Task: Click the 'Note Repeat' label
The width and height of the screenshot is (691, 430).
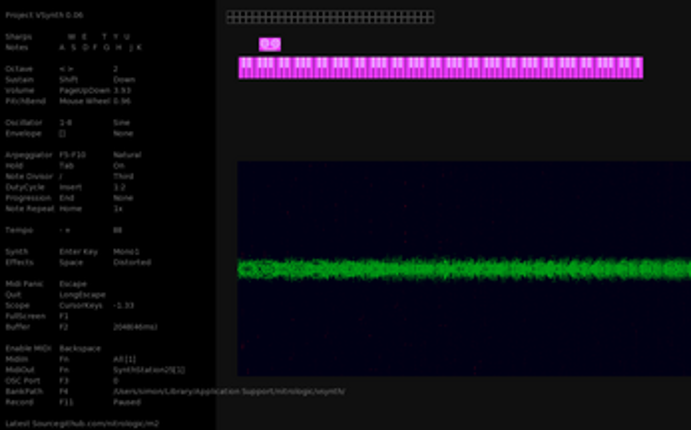Action: 30,208
